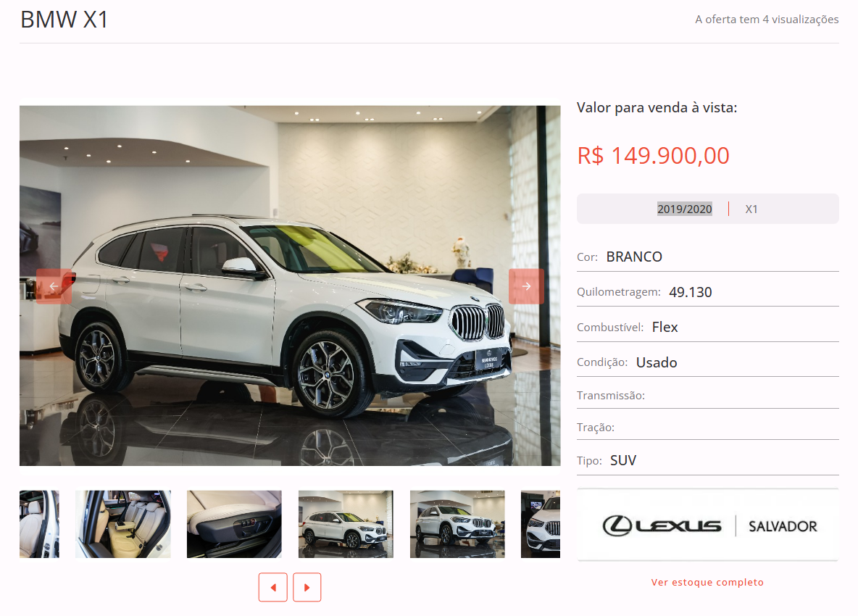Click the main BMW X1 showroom photo
This screenshot has height=616, width=858.
point(290,286)
